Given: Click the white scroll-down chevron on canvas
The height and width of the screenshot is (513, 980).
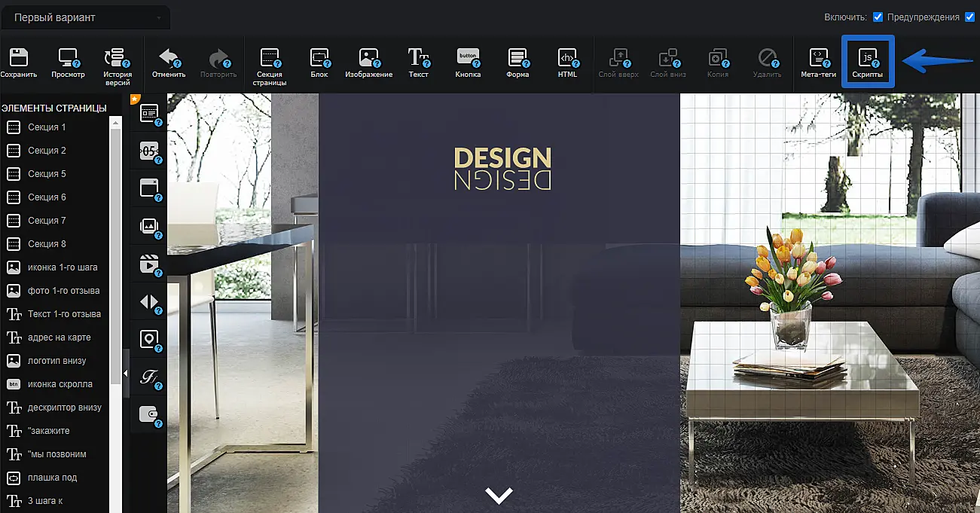Looking at the screenshot, I should (499, 495).
